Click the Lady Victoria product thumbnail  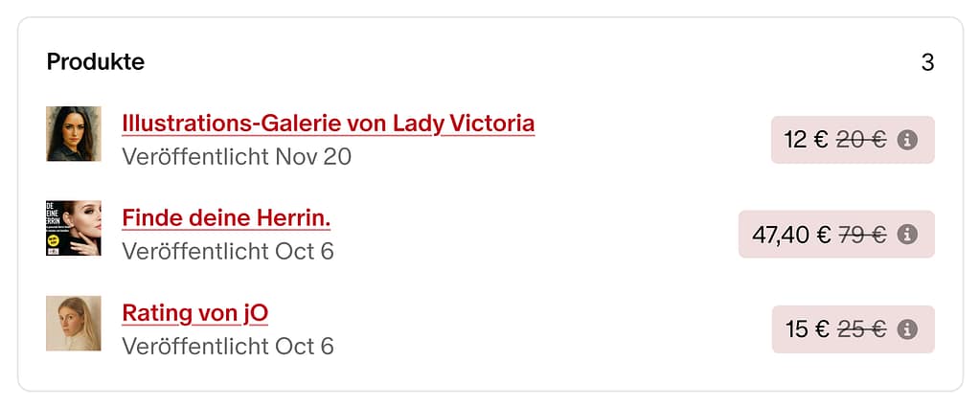(x=74, y=134)
